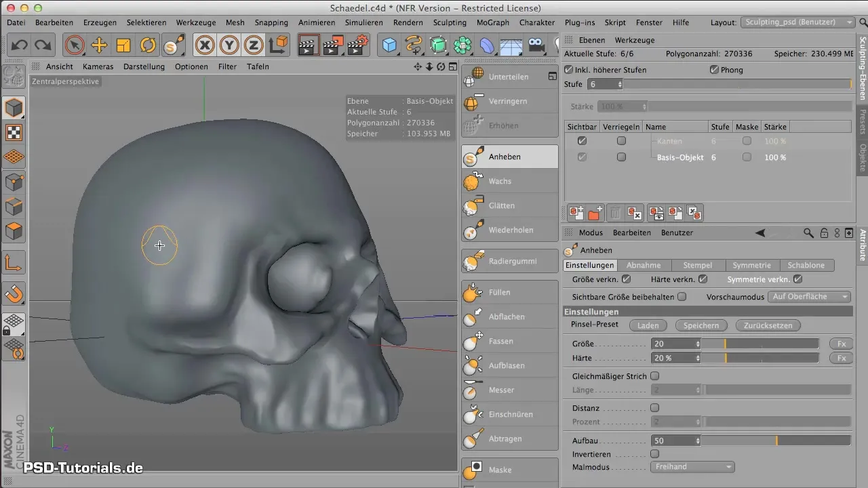
Task: Toggle the Y axis lock
Action: [x=230, y=45]
